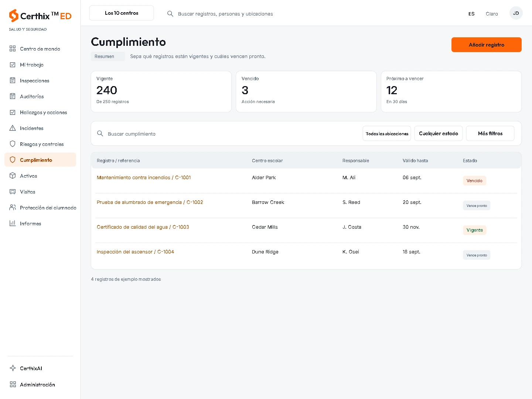Image resolution: width=532 pixels, height=399 pixels.
Task: Open record Certificado de calidad del agua / C-1003
Action: pyautogui.click(x=143, y=227)
